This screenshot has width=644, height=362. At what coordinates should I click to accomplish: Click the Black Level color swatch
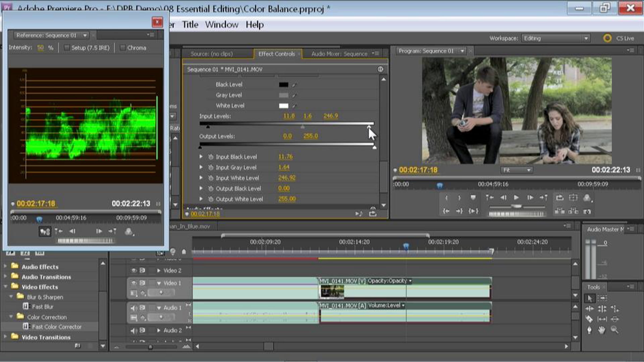coord(283,85)
